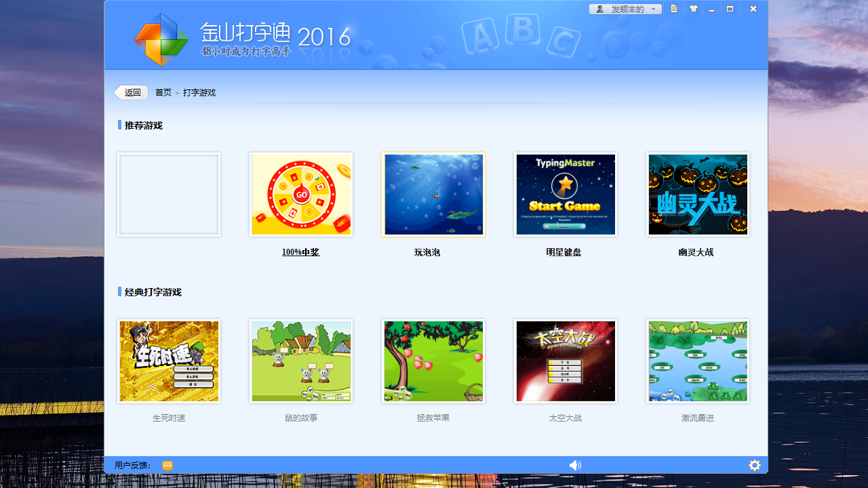Open the 明星键盘 TypingMaster game
The height and width of the screenshot is (488, 868).
(565, 194)
